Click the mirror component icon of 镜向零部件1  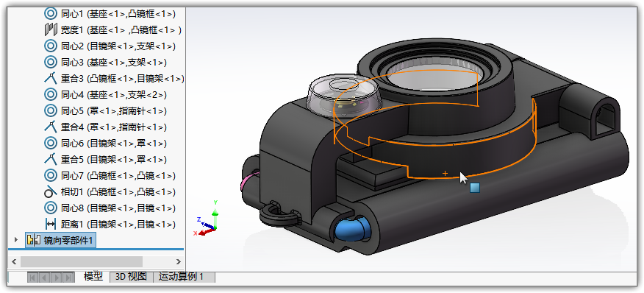tap(33, 240)
